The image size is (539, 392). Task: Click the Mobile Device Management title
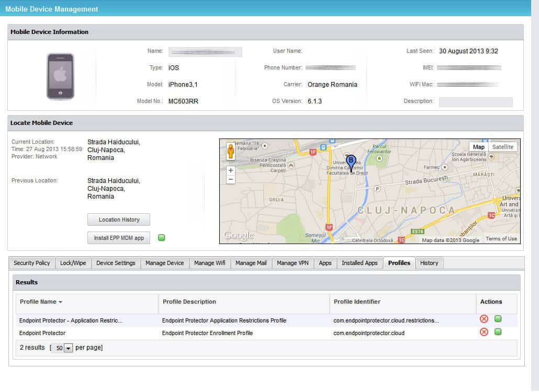tap(52, 9)
